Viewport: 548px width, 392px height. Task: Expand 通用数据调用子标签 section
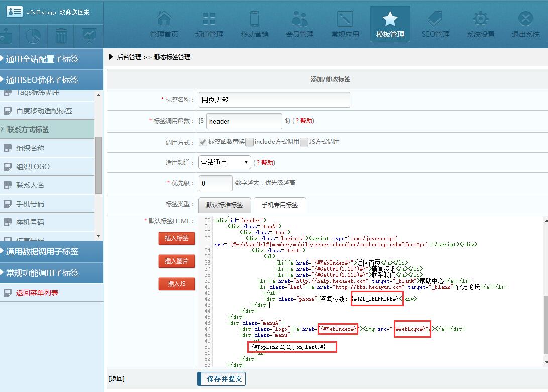(42, 251)
